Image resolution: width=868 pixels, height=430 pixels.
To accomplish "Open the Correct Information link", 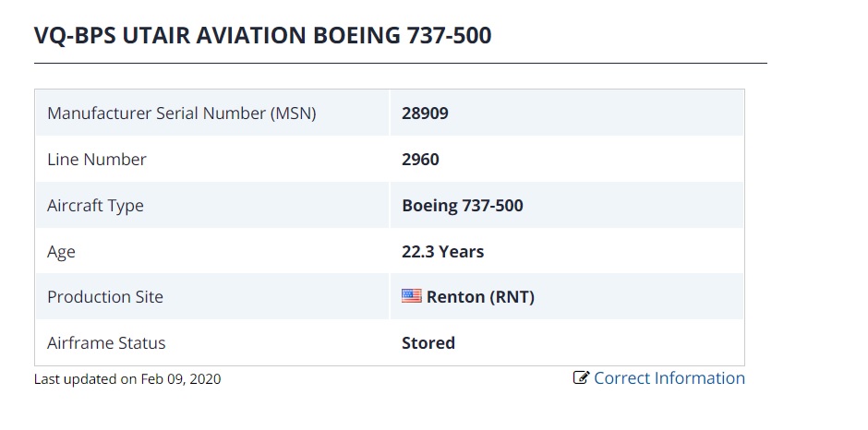I will point(669,378).
